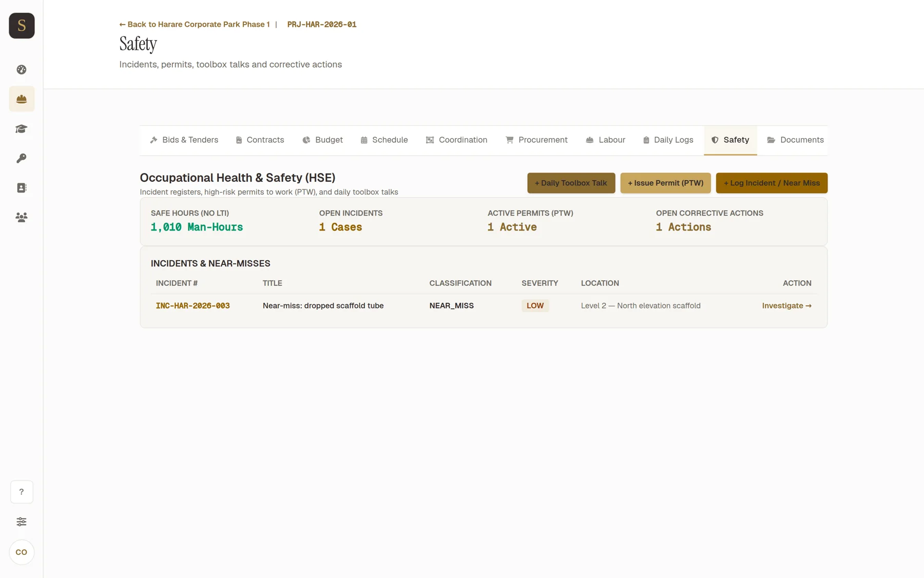
Task: Click the NEAR_MISS classification cell
Action: point(451,306)
